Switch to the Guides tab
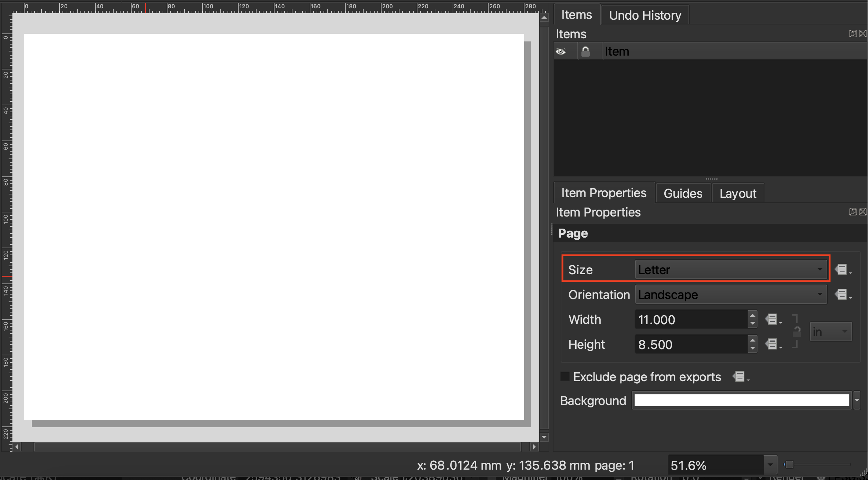The image size is (868, 480). tap(683, 193)
